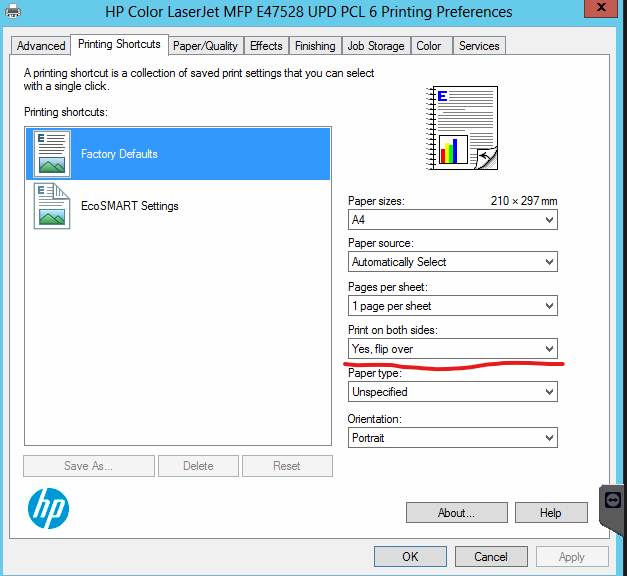Click the printer icon in title bar

(x=13, y=11)
